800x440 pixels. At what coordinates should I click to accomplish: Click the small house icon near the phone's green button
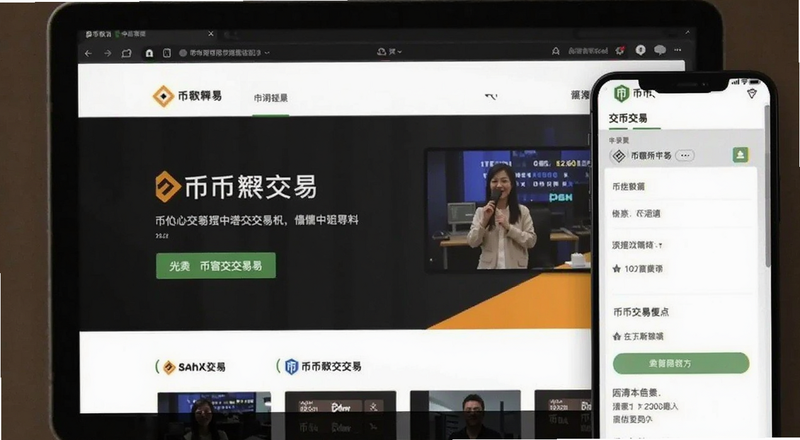616,337
